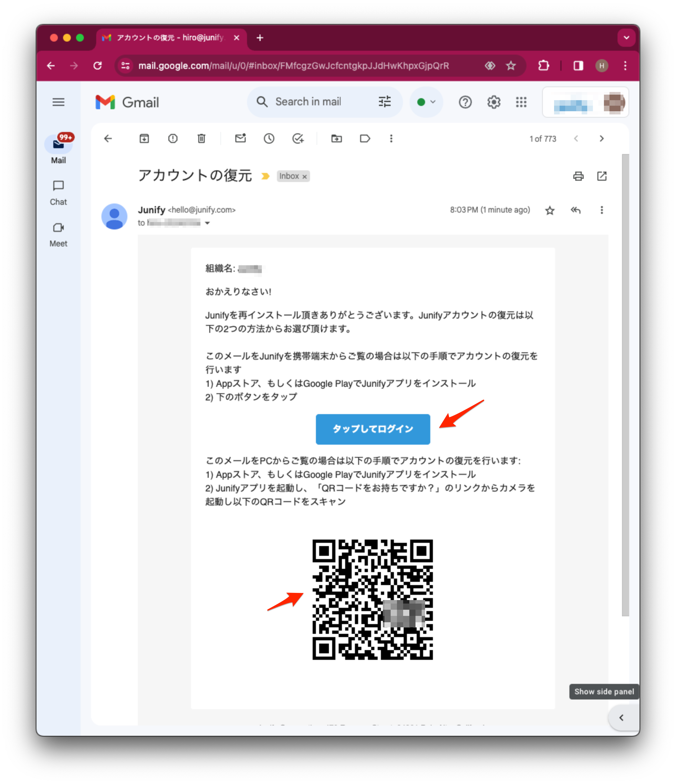Open More options in email toolbar
The width and height of the screenshot is (676, 784).
(x=391, y=139)
